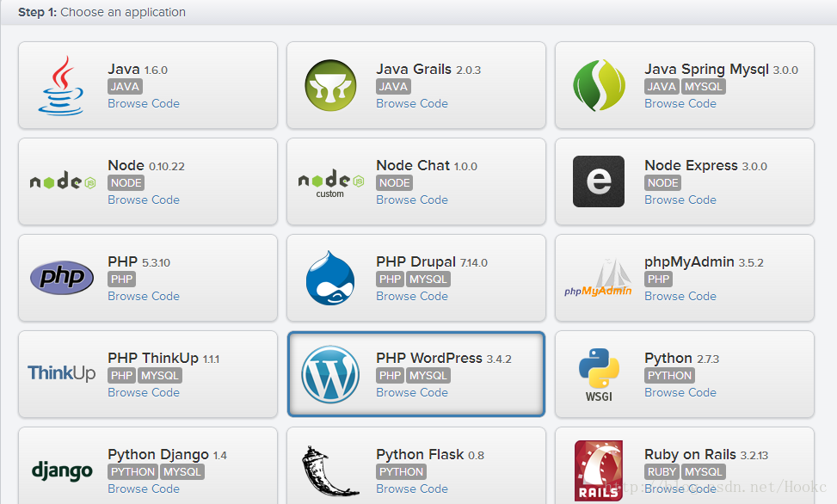Click MYSQL tag under PHP Drupal
This screenshot has height=504, width=837.
coord(428,279)
